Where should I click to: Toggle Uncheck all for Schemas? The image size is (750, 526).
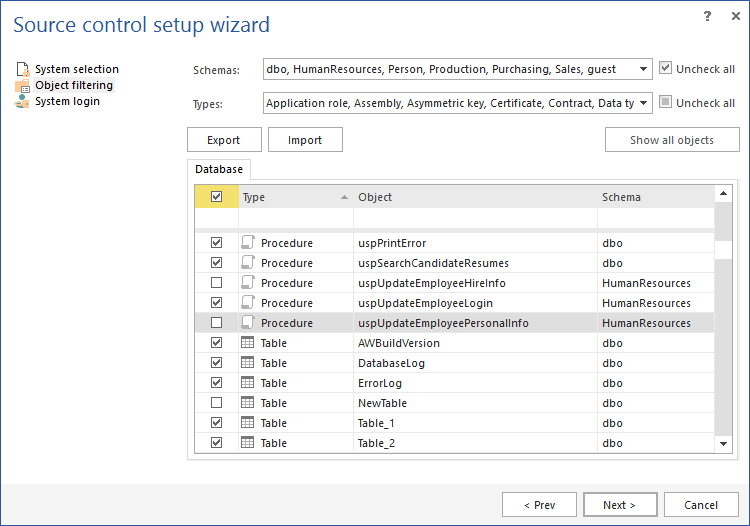tap(666, 69)
